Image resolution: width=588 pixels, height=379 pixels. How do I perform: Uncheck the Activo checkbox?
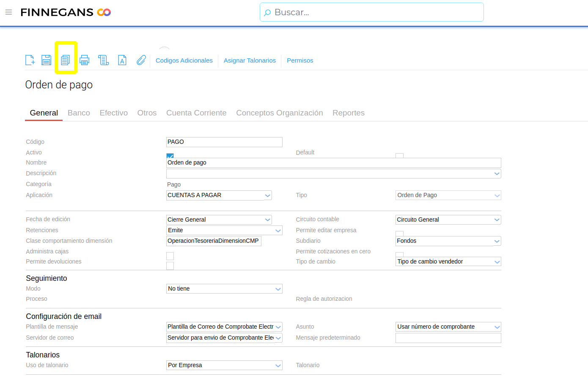point(170,156)
